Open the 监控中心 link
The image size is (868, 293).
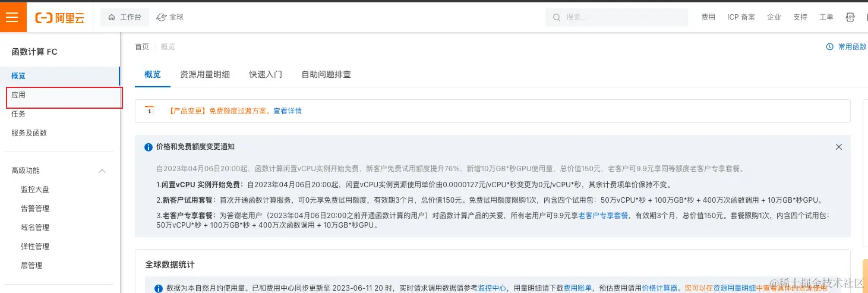tap(493, 288)
